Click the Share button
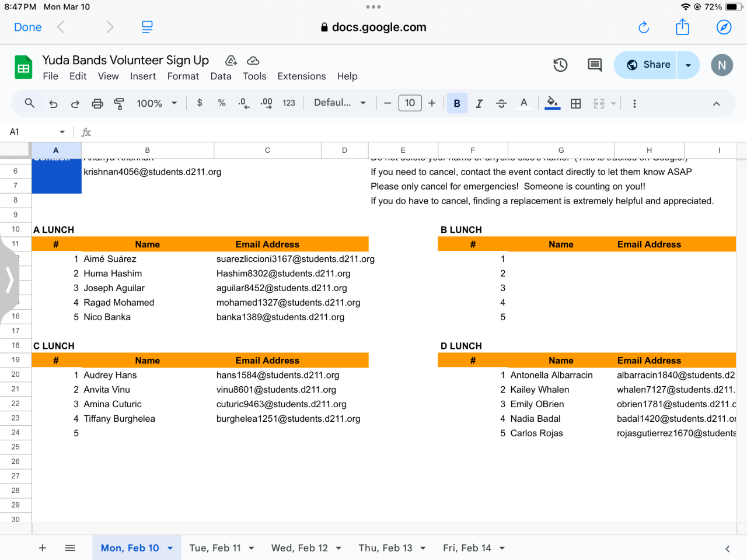747x560 pixels. (x=647, y=65)
